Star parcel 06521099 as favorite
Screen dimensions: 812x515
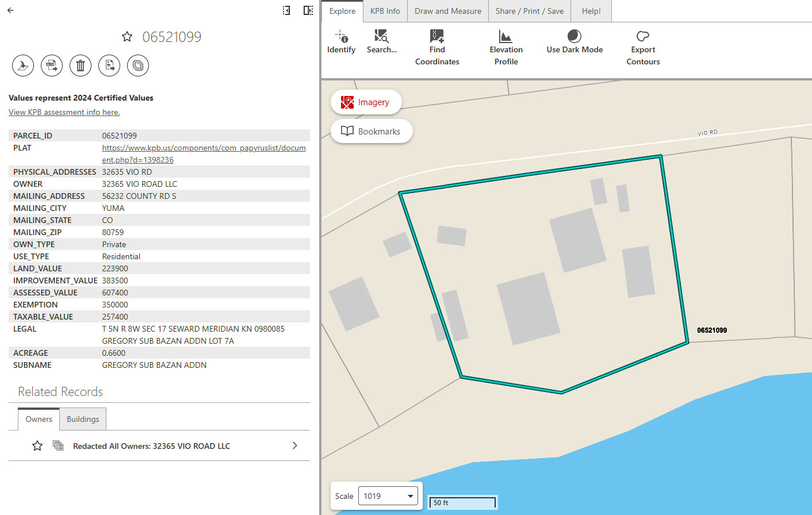(x=127, y=37)
